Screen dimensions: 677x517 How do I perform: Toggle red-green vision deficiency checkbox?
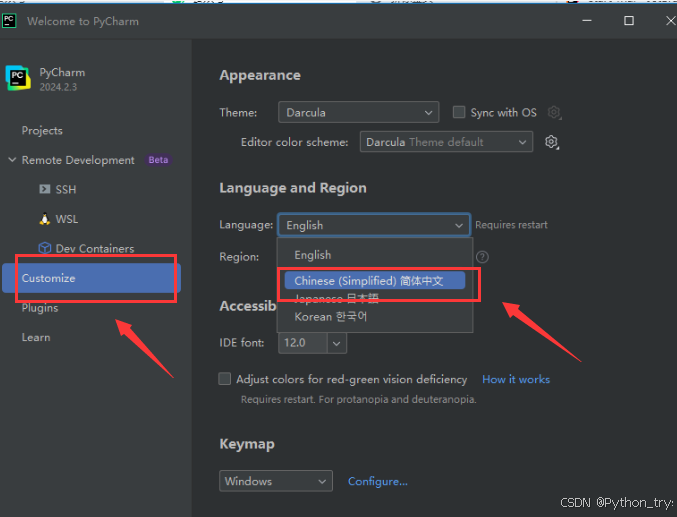coord(225,379)
